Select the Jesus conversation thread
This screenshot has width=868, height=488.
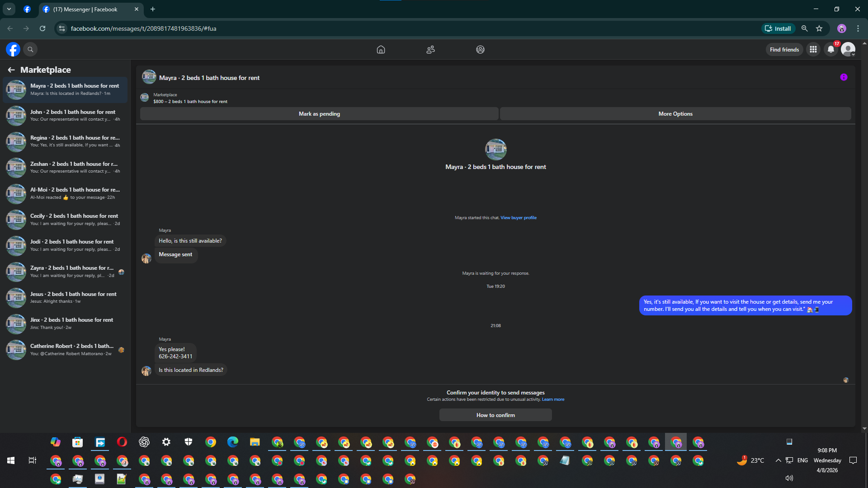click(66, 297)
